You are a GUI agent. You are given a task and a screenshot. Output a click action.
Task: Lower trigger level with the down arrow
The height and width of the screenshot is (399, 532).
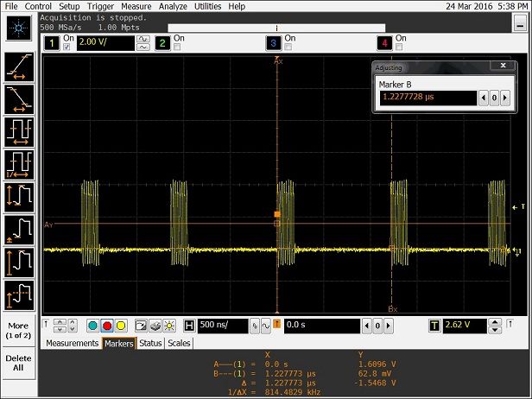tap(495, 330)
